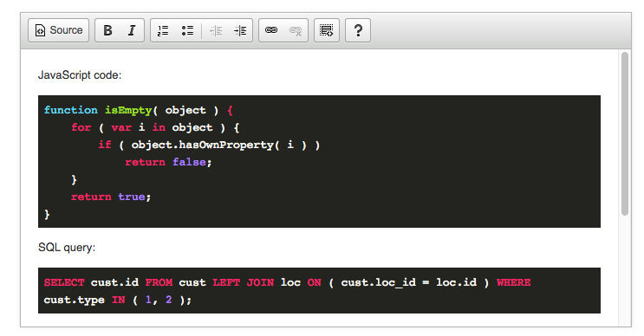The image size is (644, 336).
Task: Insert a numbered list
Action: (x=163, y=30)
